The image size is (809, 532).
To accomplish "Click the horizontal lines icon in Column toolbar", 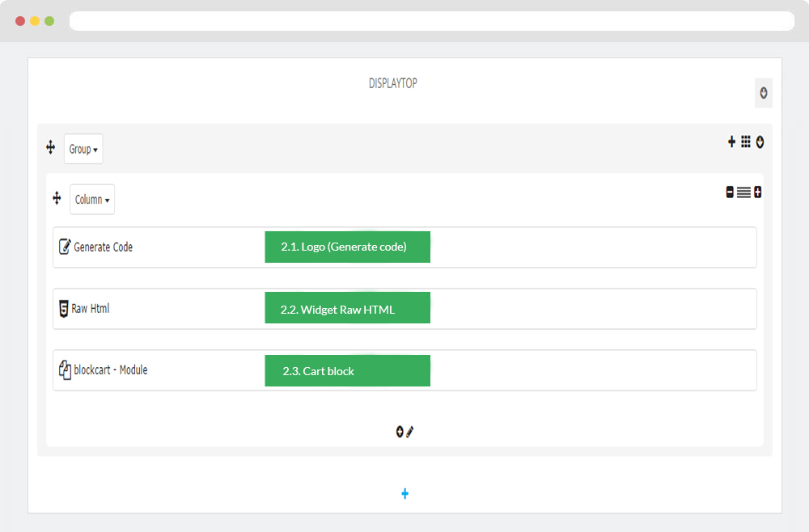I will click(743, 192).
